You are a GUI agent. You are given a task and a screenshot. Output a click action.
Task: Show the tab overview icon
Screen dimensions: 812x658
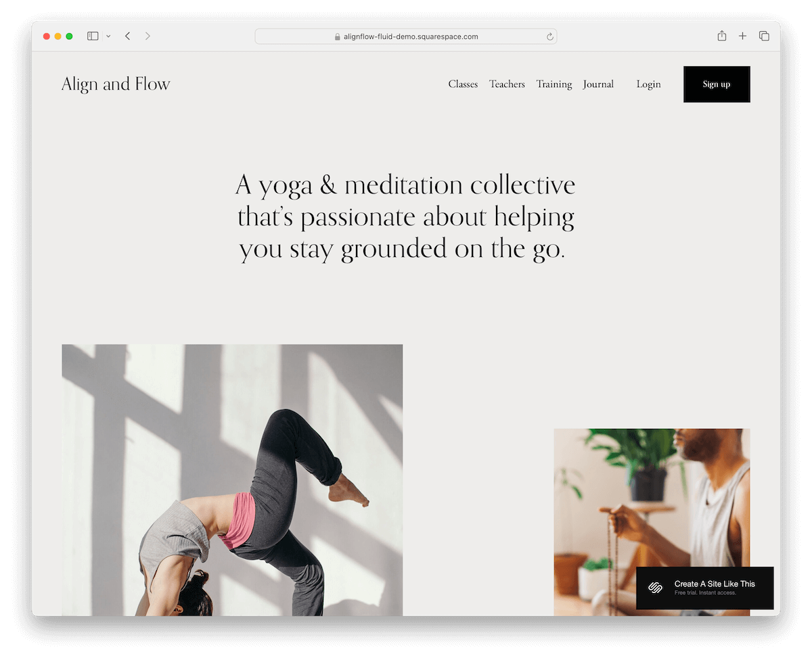pos(764,36)
